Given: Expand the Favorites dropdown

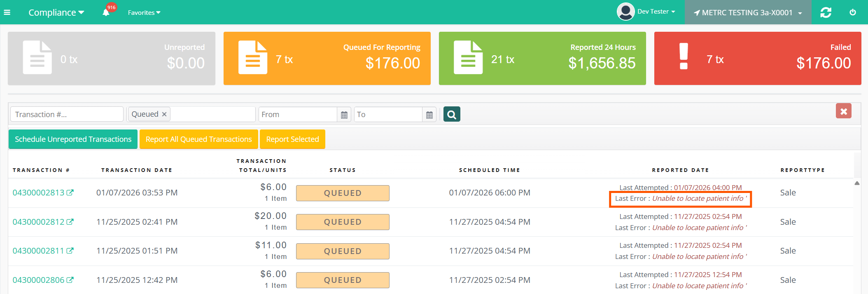Looking at the screenshot, I should coord(144,12).
